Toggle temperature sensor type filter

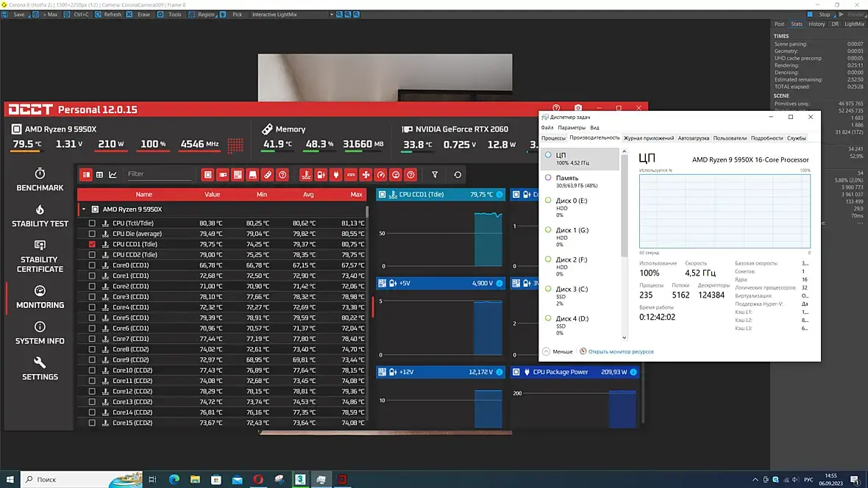tap(306, 175)
